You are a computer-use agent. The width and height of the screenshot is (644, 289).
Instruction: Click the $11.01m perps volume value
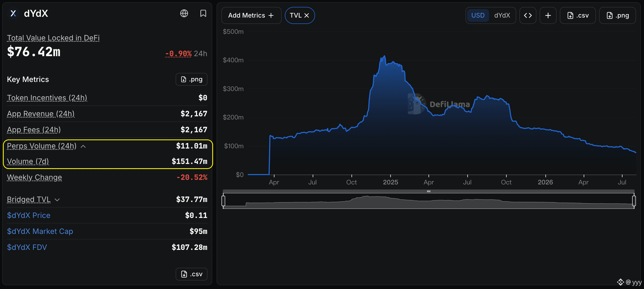click(192, 146)
